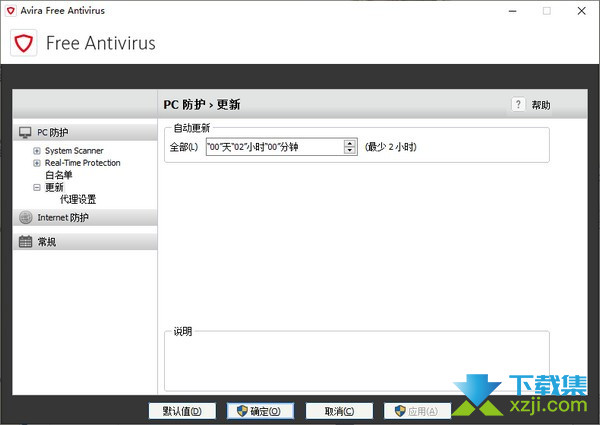
Task: Select 代理设置 under 更新
Action: point(78,199)
